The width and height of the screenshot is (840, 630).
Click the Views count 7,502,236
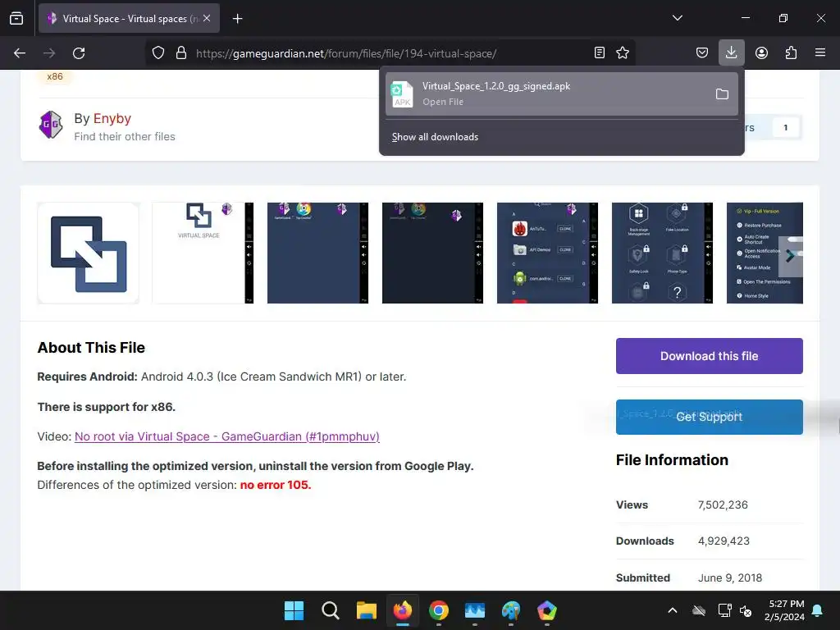723,504
